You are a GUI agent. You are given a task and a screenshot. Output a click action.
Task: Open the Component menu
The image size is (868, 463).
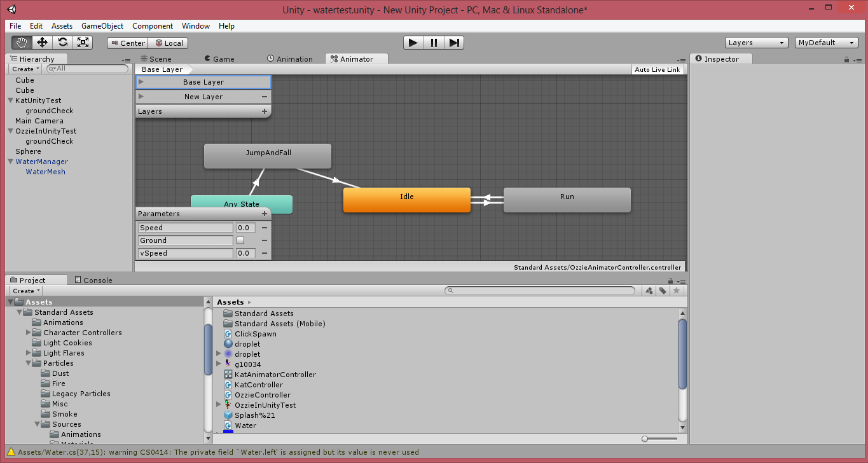pos(153,26)
